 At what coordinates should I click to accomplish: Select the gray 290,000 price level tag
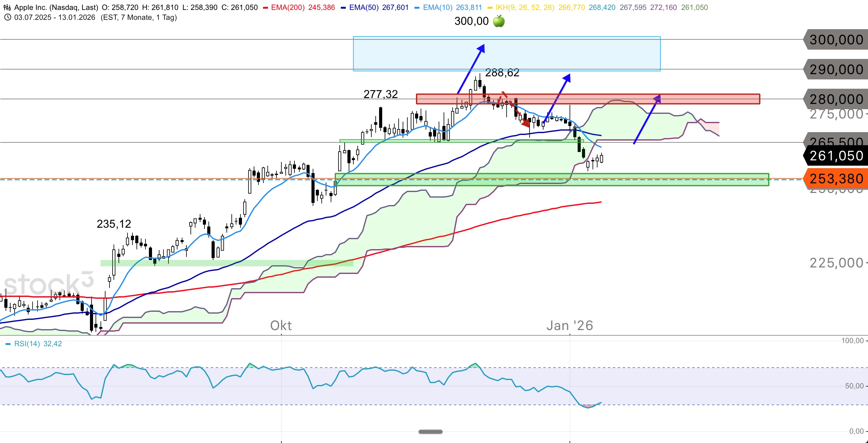(836, 70)
